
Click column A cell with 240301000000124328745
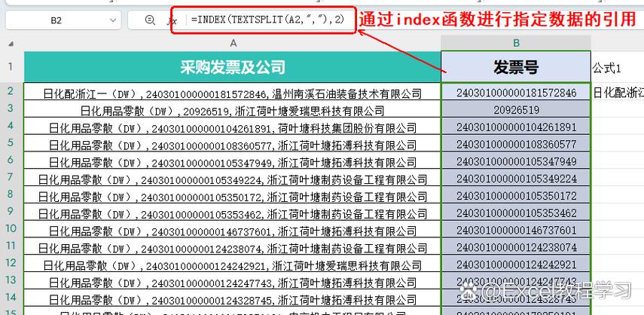(233, 298)
